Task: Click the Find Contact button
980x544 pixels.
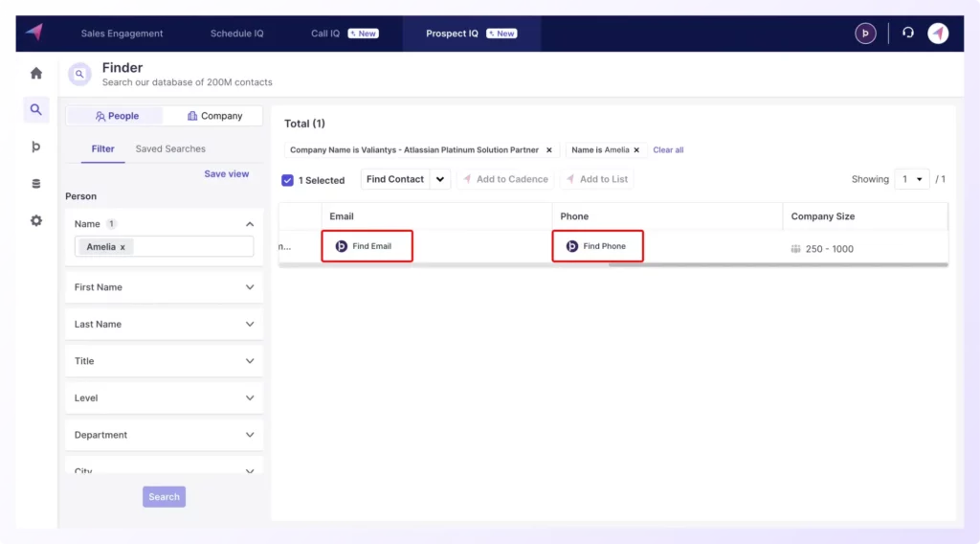Action: coord(395,179)
